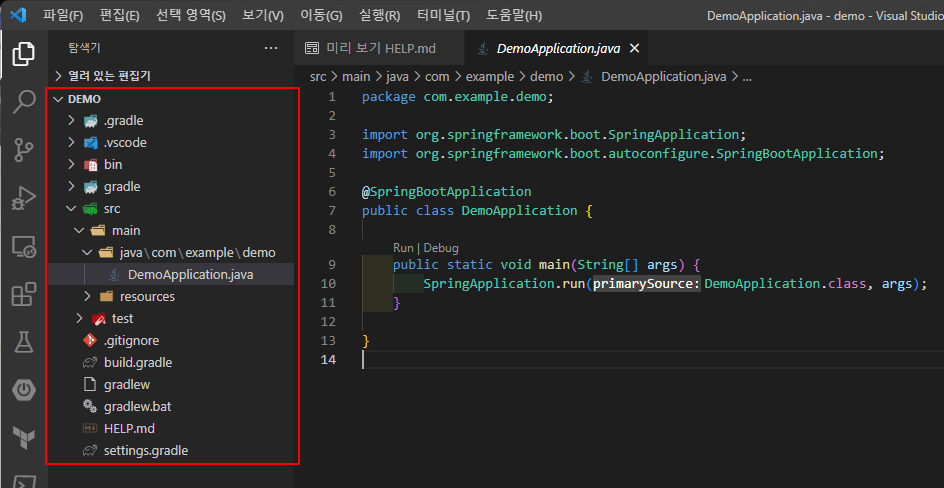
Task: Click 'main' in the breadcrumb path
Action: (x=356, y=76)
